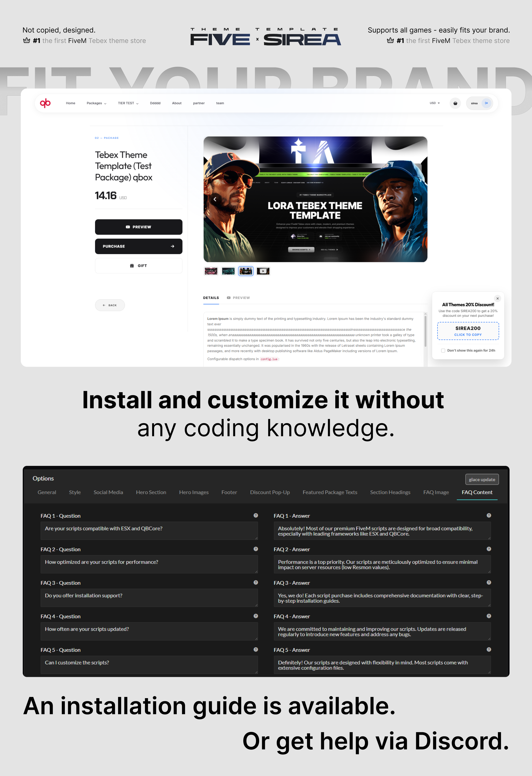The width and height of the screenshot is (532, 776).
Task: Go to previous carousel image arrow
Action: pyautogui.click(x=215, y=199)
